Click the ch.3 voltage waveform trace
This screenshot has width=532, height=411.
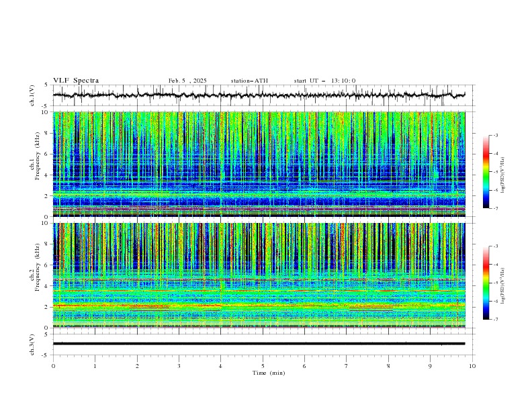point(259,344)
